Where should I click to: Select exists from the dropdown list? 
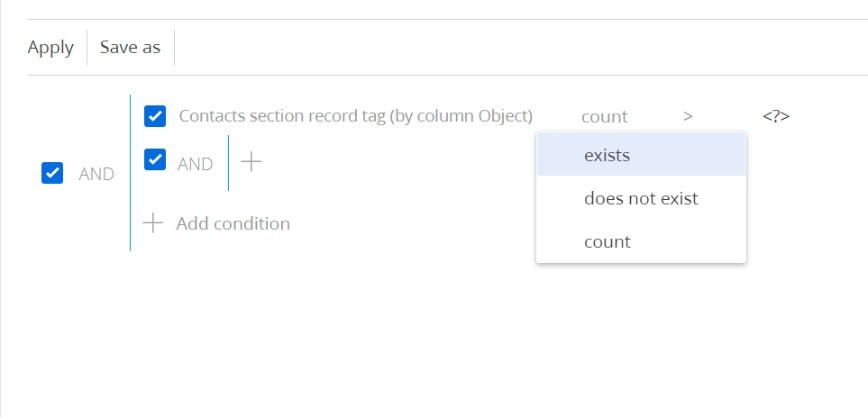641,155
